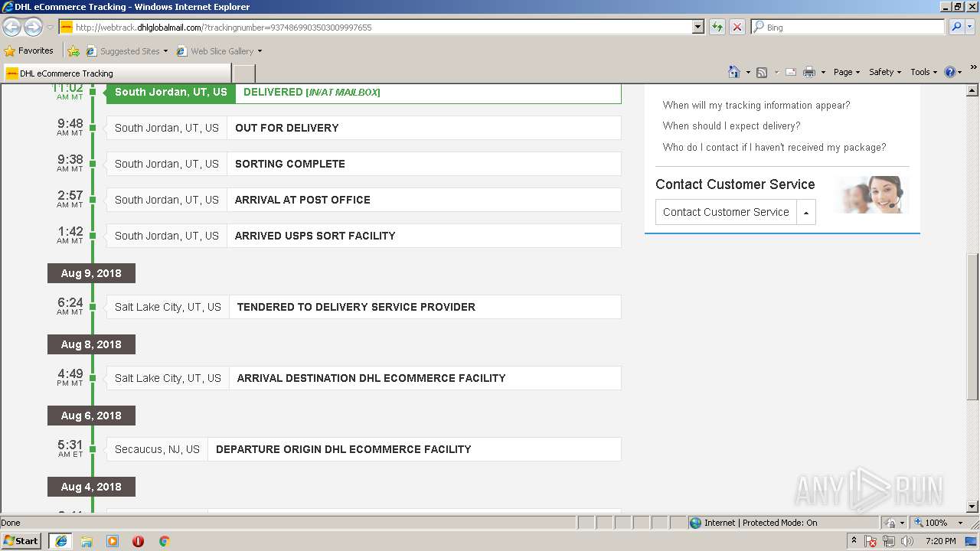Click the Aug 8, 2018 date label
The height and width of the screenshot is (551, 980).
[91, 344]
